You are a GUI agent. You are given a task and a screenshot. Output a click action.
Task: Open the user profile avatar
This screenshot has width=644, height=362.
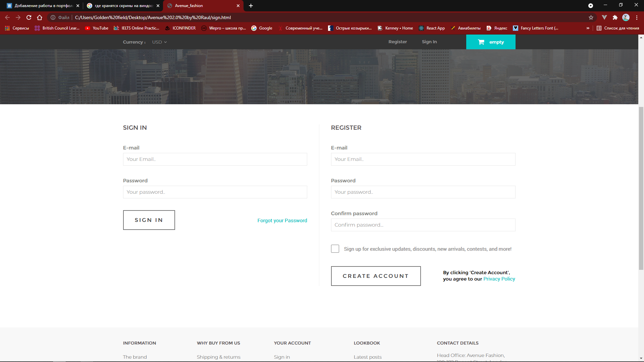tap(626, 17)
